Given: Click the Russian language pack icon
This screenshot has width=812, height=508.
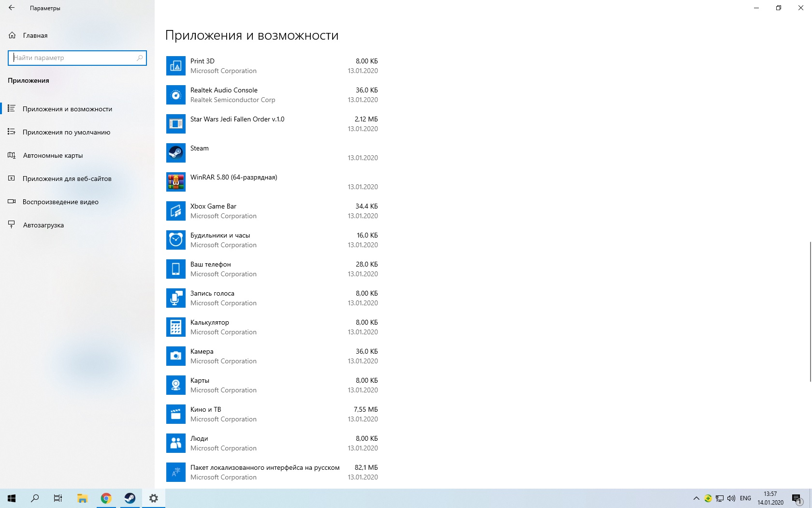Looking at the screenshot, I should 176,472.
